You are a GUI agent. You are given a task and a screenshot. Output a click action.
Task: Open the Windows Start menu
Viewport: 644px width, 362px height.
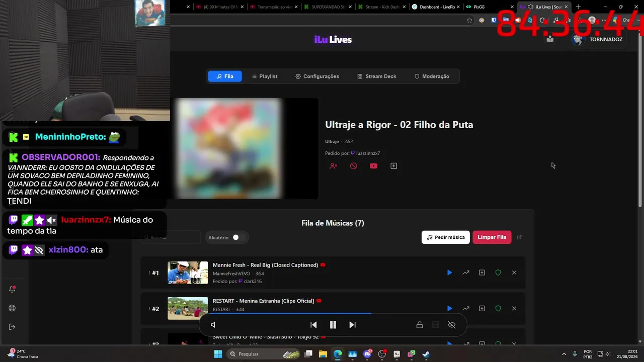[x=218, y=354]
